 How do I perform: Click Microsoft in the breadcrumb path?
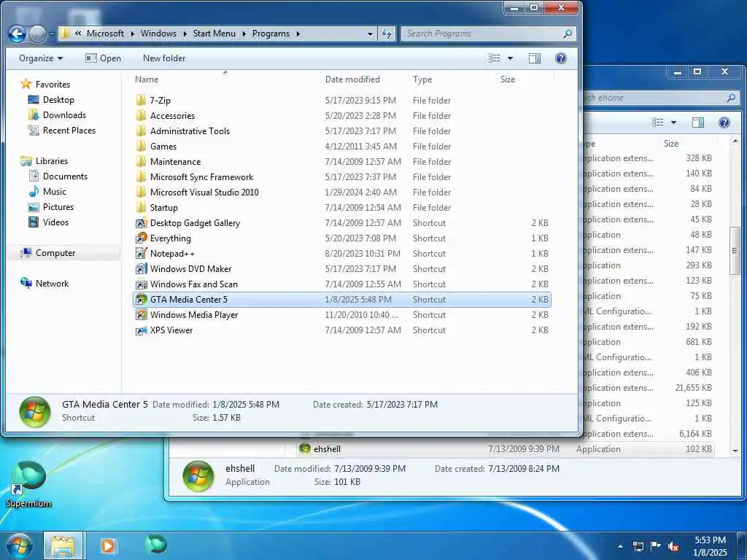(x=105, y=34)
